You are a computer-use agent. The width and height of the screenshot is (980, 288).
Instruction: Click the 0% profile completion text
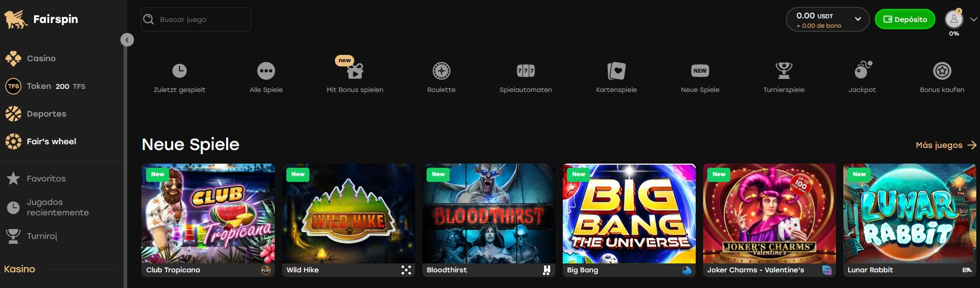pos(954,33)
